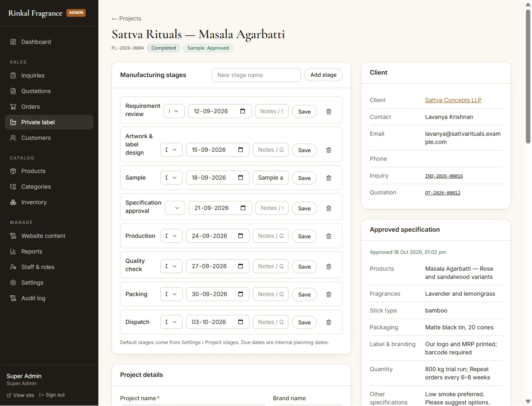This screenshot has width=532, height=406.
Task: Open Staff & roles page
Action: [49, 267]
